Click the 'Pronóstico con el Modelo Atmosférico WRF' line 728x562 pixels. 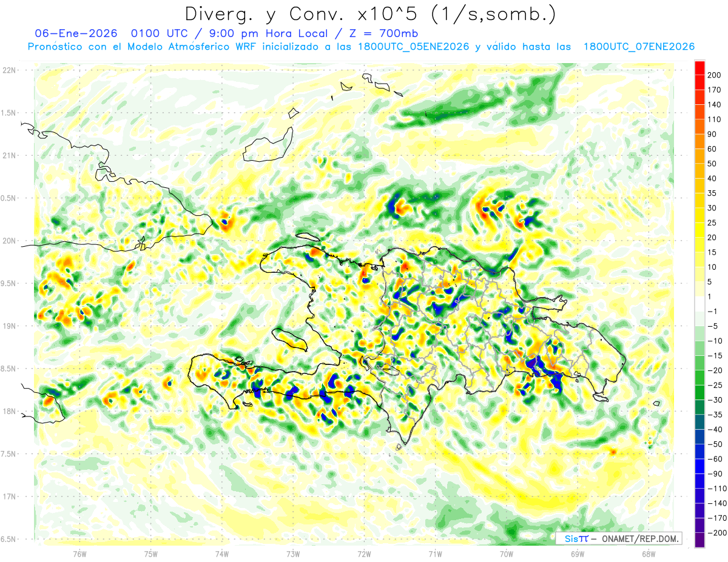(x=143, y=47)
